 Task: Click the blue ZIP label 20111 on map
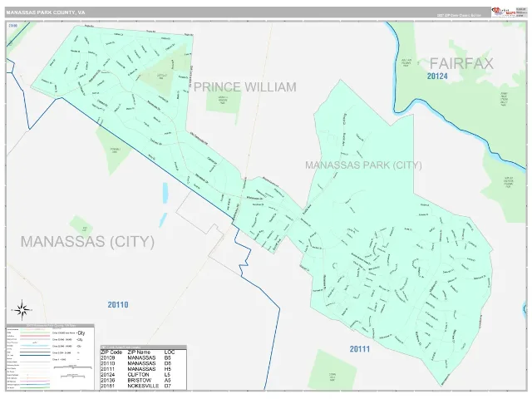360,349
